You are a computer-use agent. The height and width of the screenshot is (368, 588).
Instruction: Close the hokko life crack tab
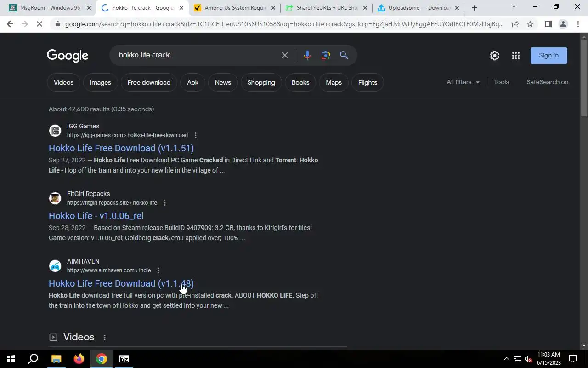point(181,8)
